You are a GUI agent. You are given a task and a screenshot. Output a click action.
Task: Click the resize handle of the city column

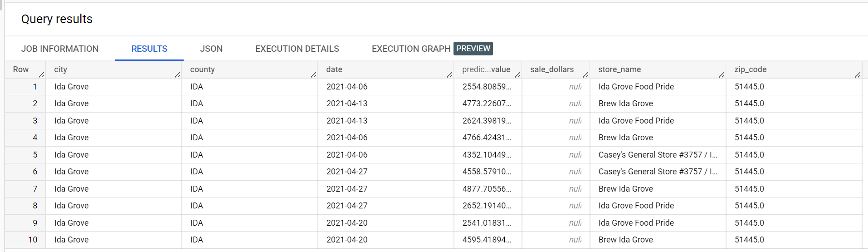[177, 75]
